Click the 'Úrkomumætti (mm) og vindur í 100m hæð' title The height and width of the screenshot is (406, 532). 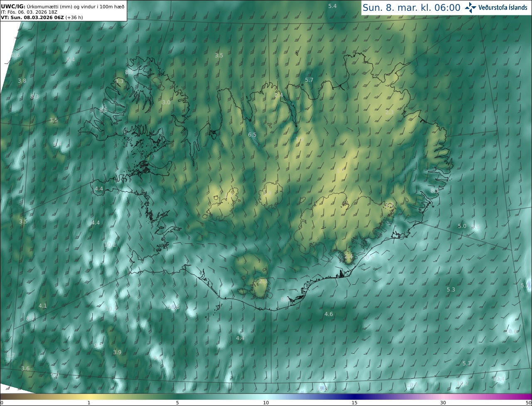(76, 6)
